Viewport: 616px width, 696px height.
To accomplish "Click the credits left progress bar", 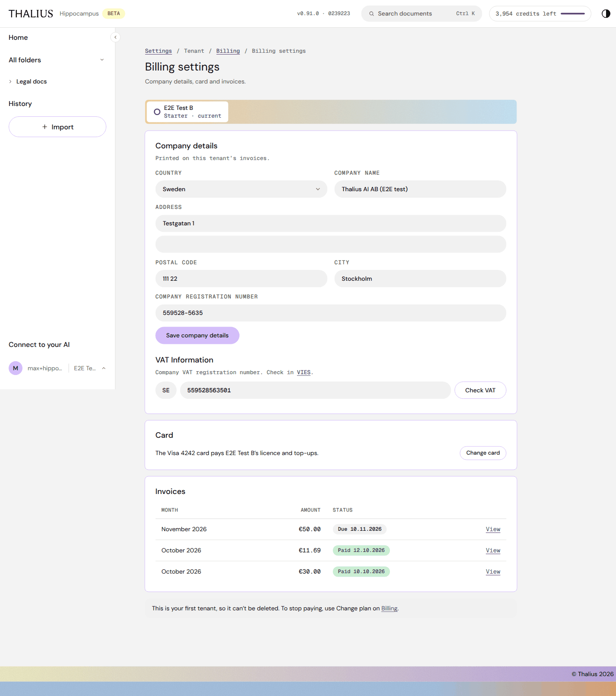I will [572, 14].
